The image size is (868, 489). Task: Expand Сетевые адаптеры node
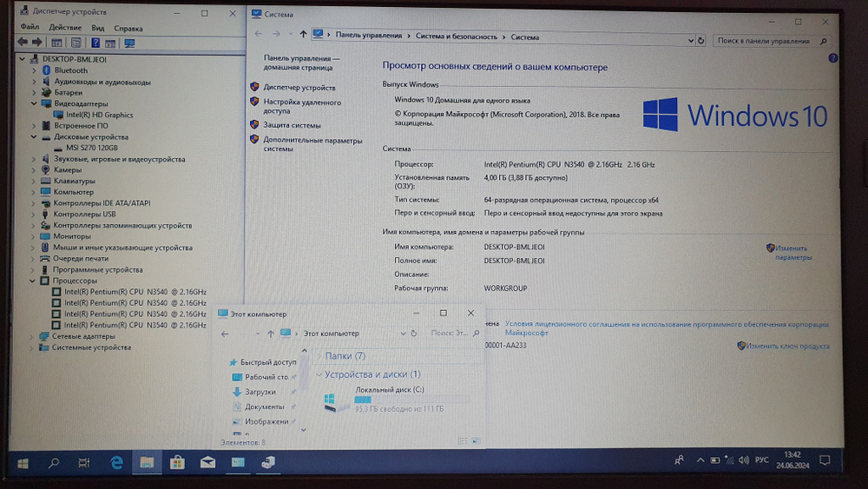coord(32,336)
